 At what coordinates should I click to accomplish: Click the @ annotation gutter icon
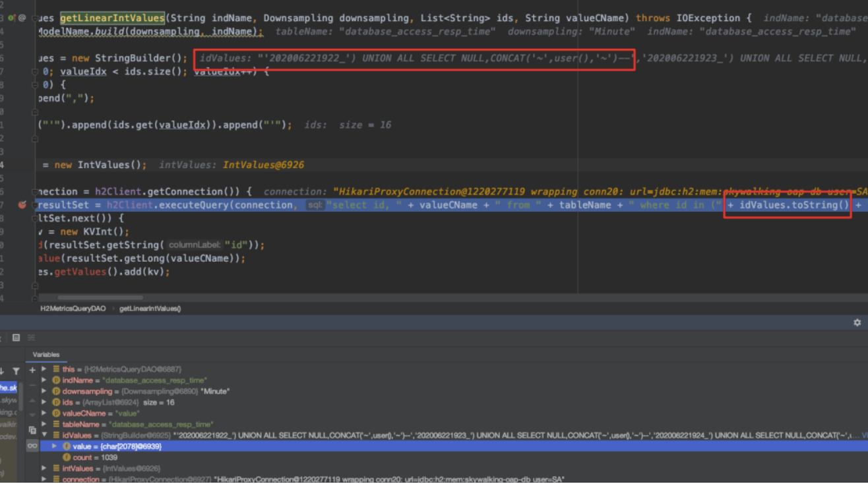click(22, 18)
